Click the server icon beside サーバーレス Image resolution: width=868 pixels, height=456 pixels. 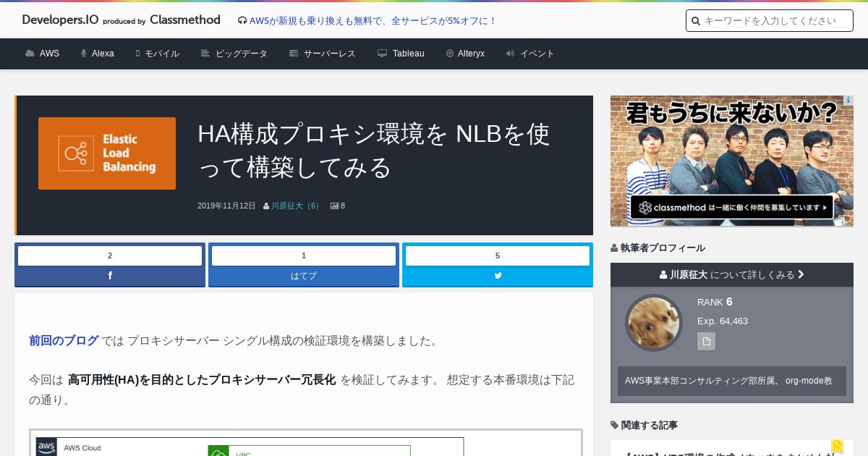click(294, 54)
